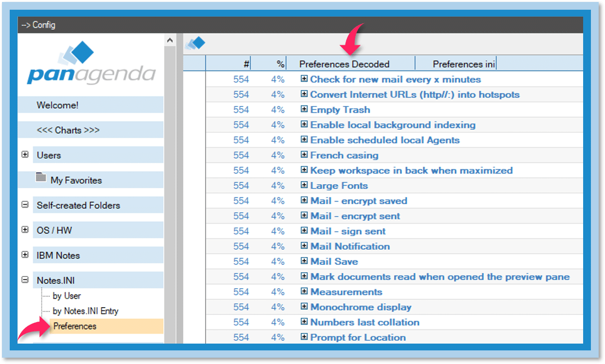Select the Preferences tree item
This screenshot has height=364, width=605.
75,326
